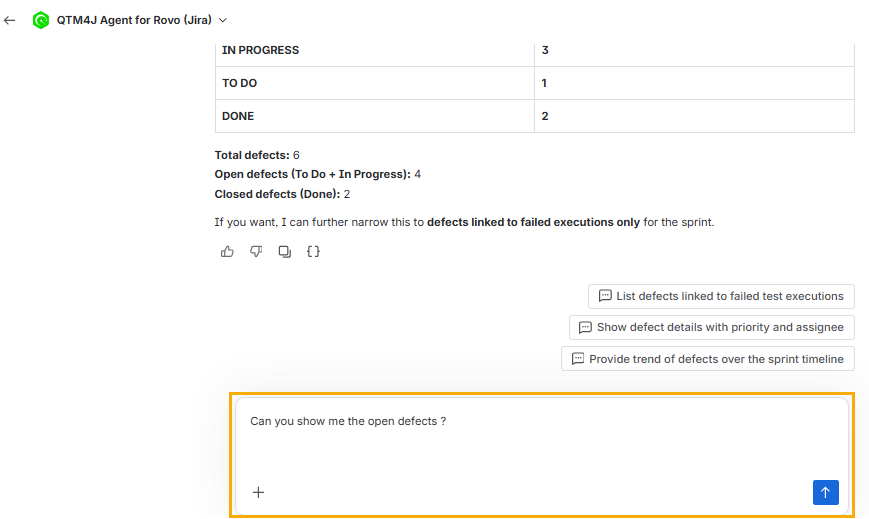This screenshot has width=869, height=519.
Task: Open the QTM4J Agent dropdown chevron
Action: 223,21
